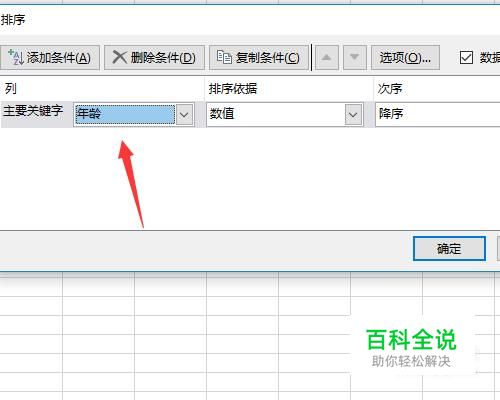The image size is (500, 400).
Task: Click the 添加条件(A) button
Action: [50, 58]
